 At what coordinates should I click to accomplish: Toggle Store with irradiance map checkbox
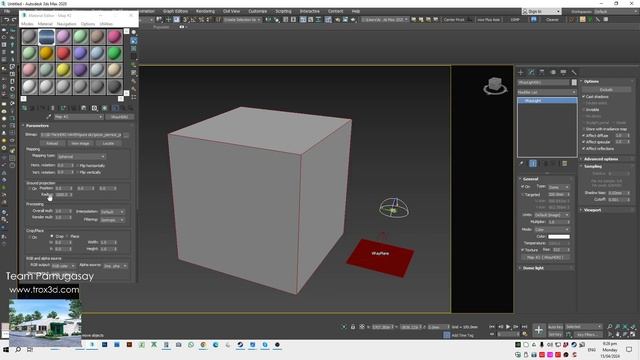coord(584,129)
